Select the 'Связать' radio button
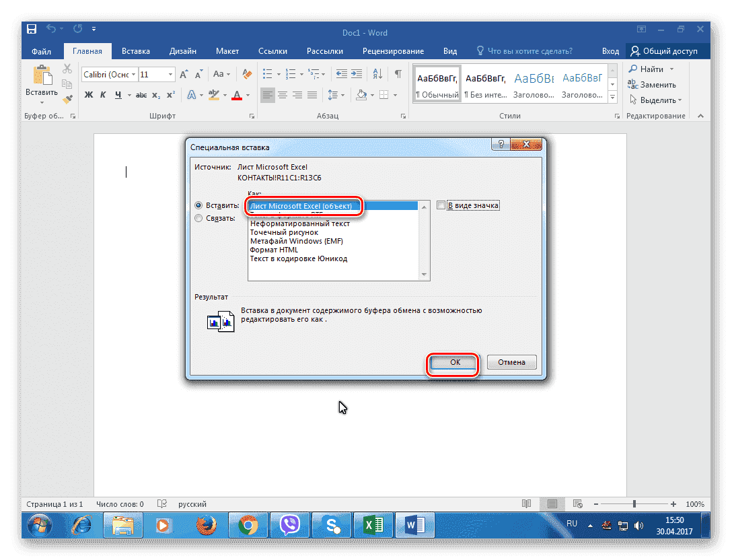The width and height of the screenshot is (732, 560). [x=198, y=218]
